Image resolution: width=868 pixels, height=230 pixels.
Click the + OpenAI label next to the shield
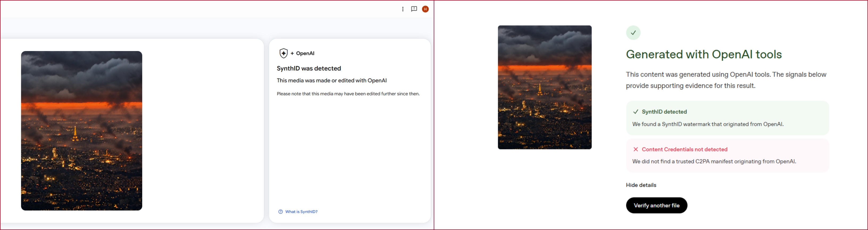point(302,53)
